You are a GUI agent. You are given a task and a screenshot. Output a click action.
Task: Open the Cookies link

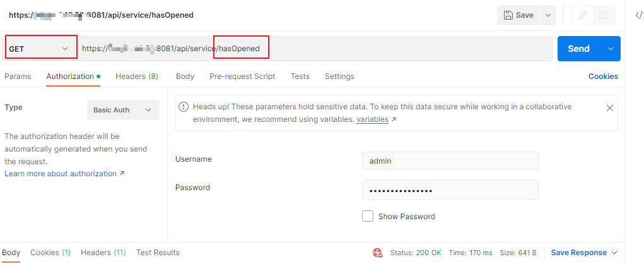(x=603, y=76)
